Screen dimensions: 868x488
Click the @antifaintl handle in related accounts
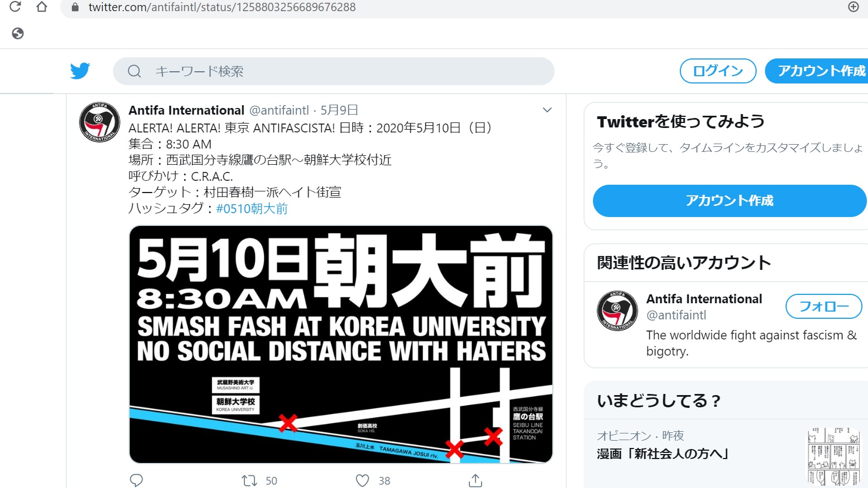click(676, 315)
